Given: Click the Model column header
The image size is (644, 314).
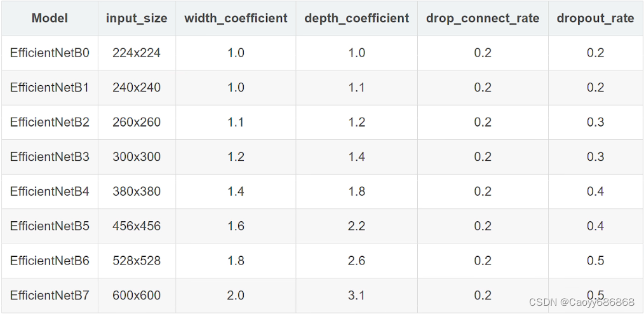Looking at the screenshot, I should [x=50, y=18].
